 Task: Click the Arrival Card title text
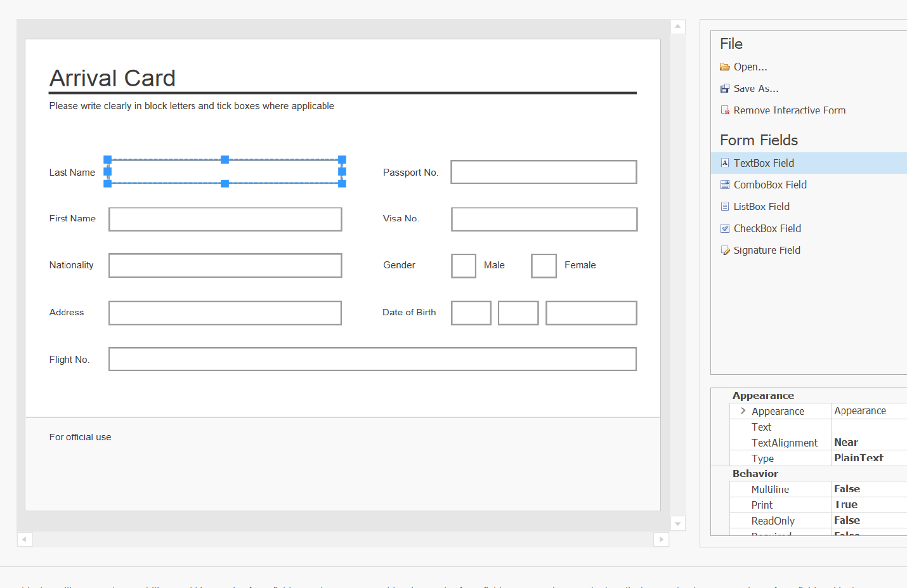[x=112, y=78]
